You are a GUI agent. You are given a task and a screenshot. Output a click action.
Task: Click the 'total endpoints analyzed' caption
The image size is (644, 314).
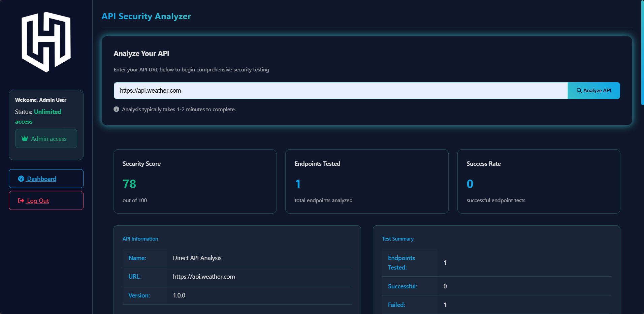323,200
